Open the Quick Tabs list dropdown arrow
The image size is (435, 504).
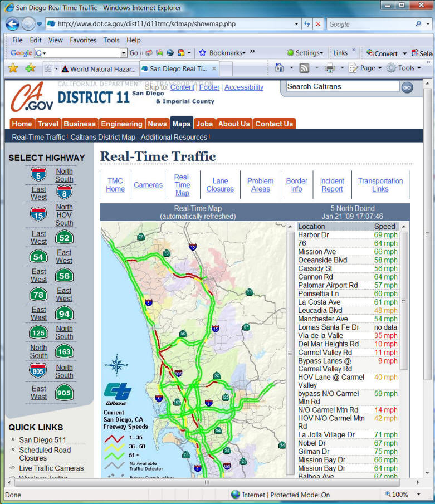tap(56, 68)
